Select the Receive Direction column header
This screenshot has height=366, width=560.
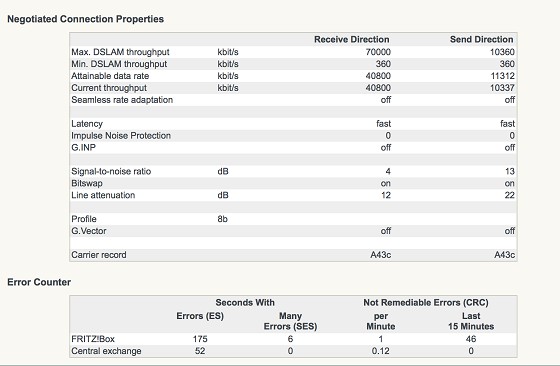[x=351, y=39]
